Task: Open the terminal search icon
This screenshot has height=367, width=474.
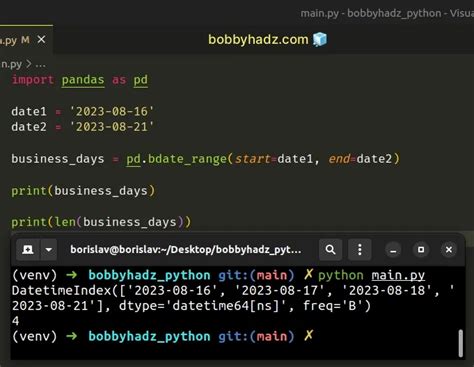Action: [x=330, y=249]
